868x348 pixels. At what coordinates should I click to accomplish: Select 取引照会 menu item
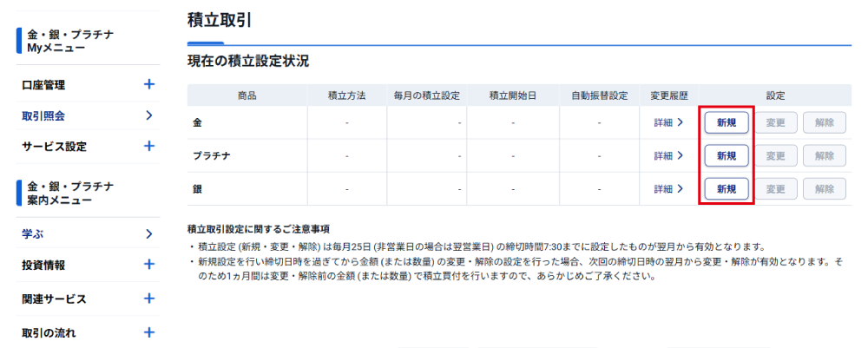[x=43, y=115]
